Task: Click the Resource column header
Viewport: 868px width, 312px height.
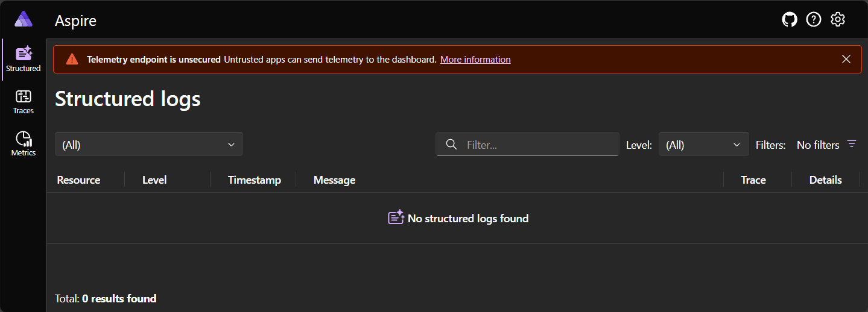Action: 79,180
